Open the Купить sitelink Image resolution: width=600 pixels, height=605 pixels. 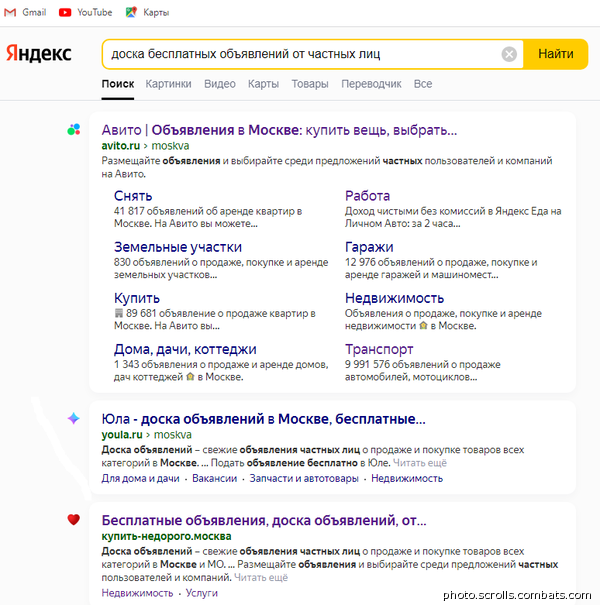tap(137, 298)
